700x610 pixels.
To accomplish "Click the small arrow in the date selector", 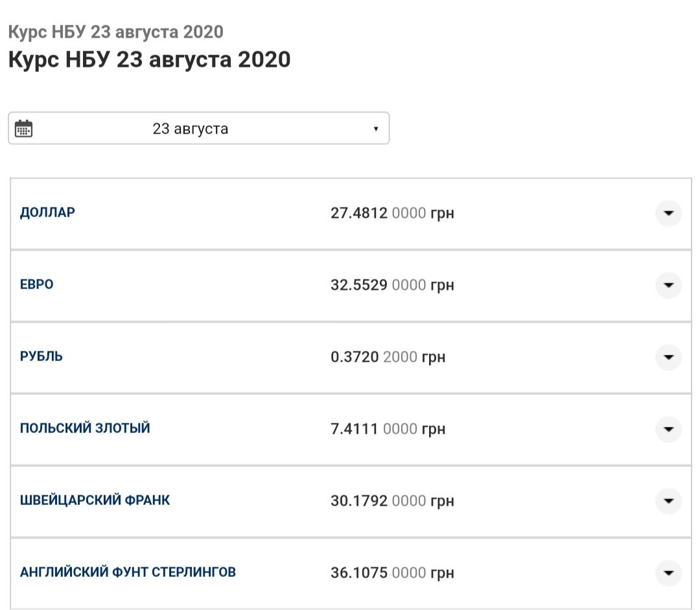I will [376, 128].
